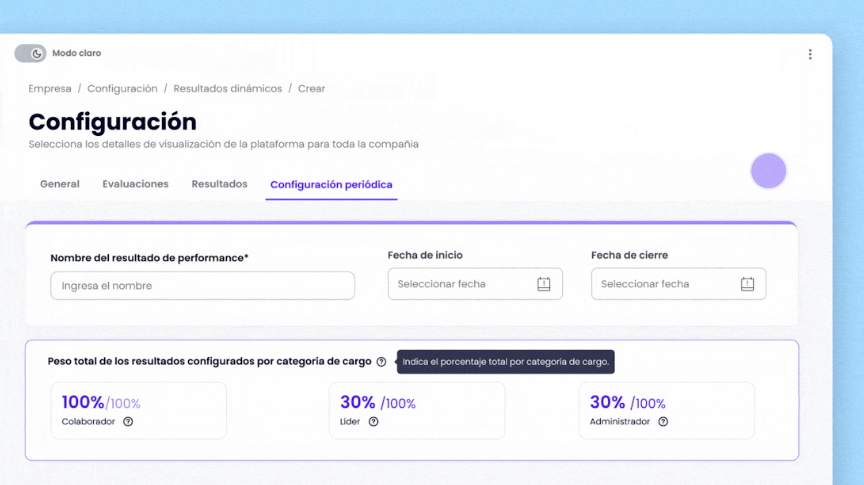The height and width of the screenshot is (485, 864).
Task: Click help icon next to Líder
Action: (374, 422)
